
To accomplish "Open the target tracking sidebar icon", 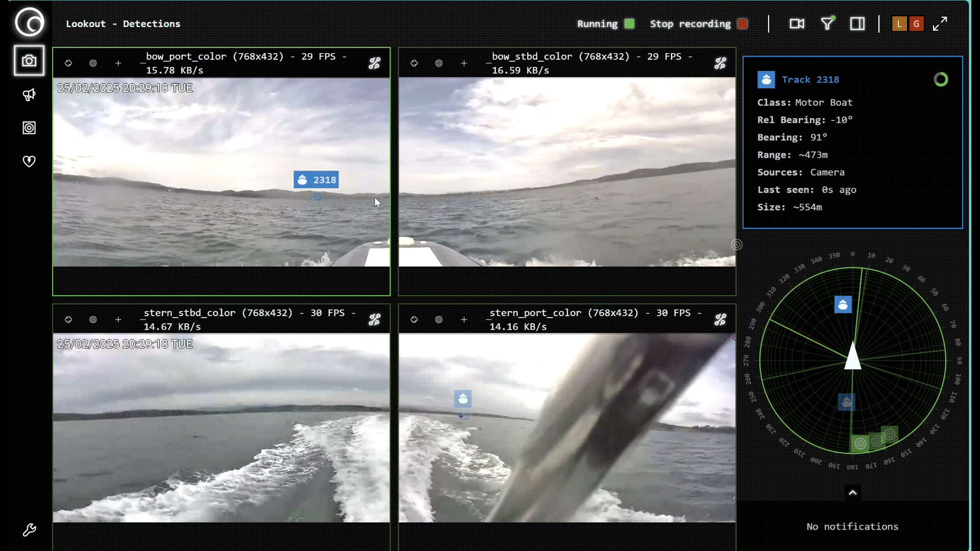I will pos(29,128).
